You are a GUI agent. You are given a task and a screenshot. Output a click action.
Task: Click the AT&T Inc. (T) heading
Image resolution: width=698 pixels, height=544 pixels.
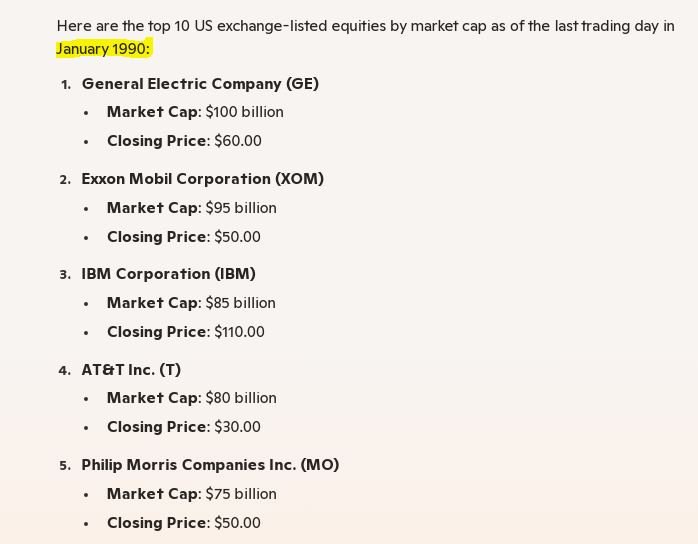pyautogui.click(x=131, y=370)
